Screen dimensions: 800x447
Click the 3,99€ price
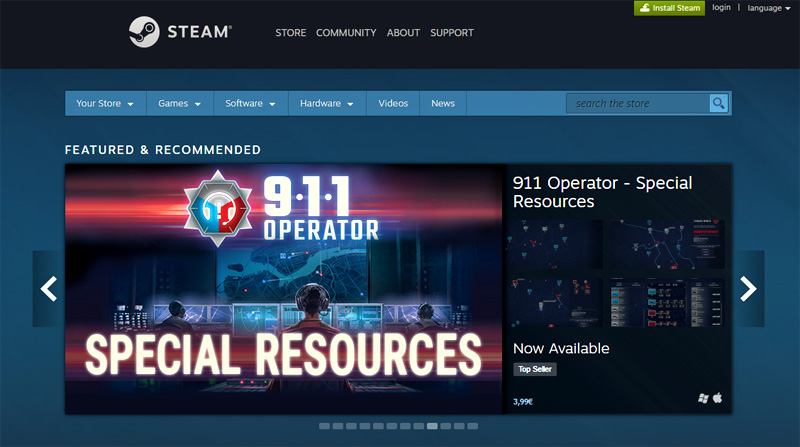[523, 402]
